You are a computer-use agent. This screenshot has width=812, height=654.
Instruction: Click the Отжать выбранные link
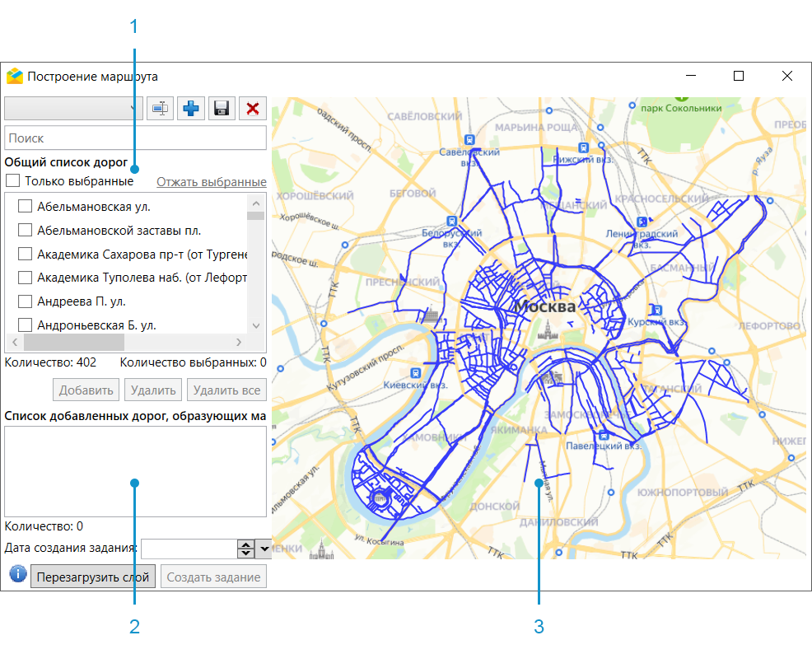click(x=211, y=182)
